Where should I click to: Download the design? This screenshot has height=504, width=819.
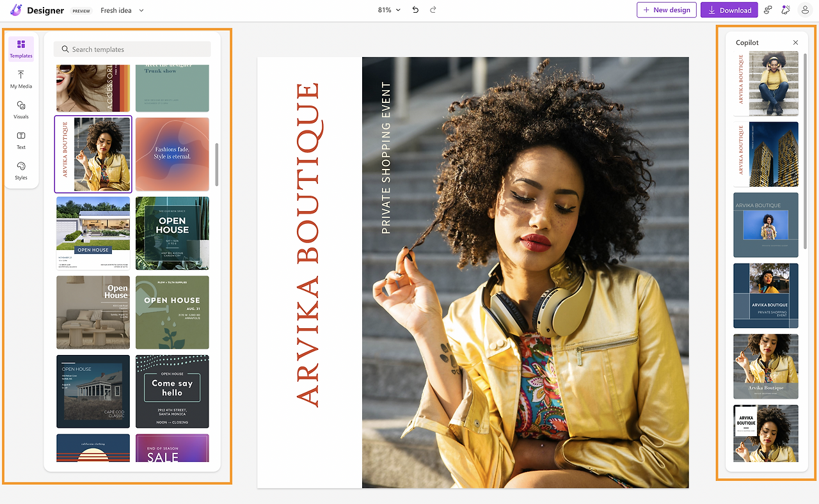pyautogui.click(x=729, y=10)
